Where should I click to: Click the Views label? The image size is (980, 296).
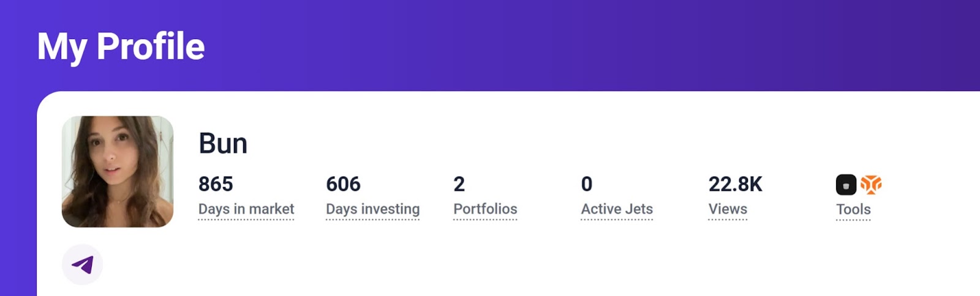tap(728, 209)
